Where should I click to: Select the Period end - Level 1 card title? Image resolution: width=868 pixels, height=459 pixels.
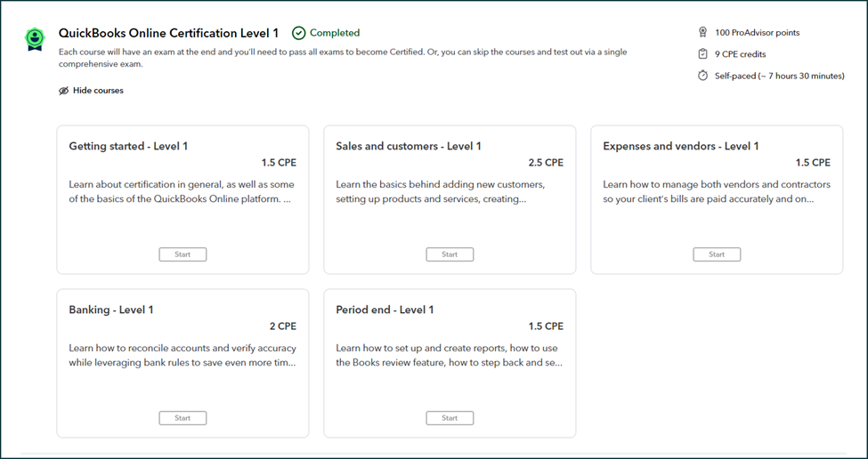pos(385,310)
